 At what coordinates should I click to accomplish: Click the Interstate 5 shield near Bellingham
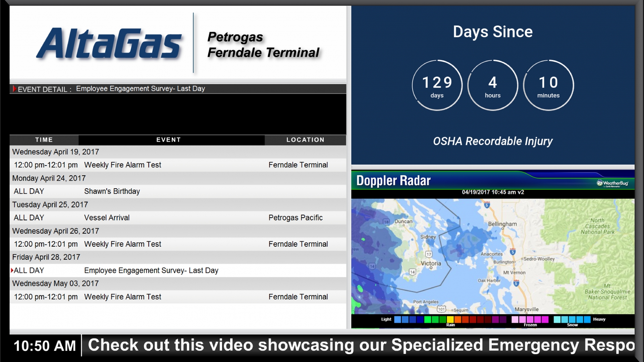pyautogui.click(x=487, y=205)
